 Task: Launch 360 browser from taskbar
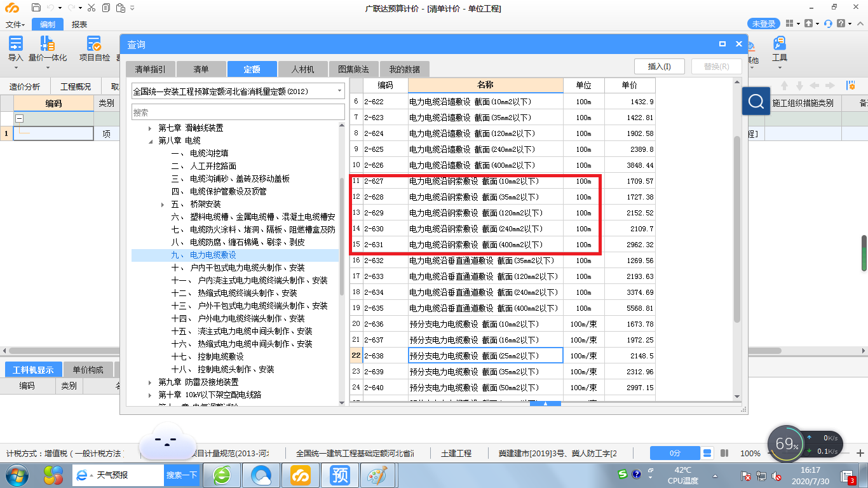(222, 475)
